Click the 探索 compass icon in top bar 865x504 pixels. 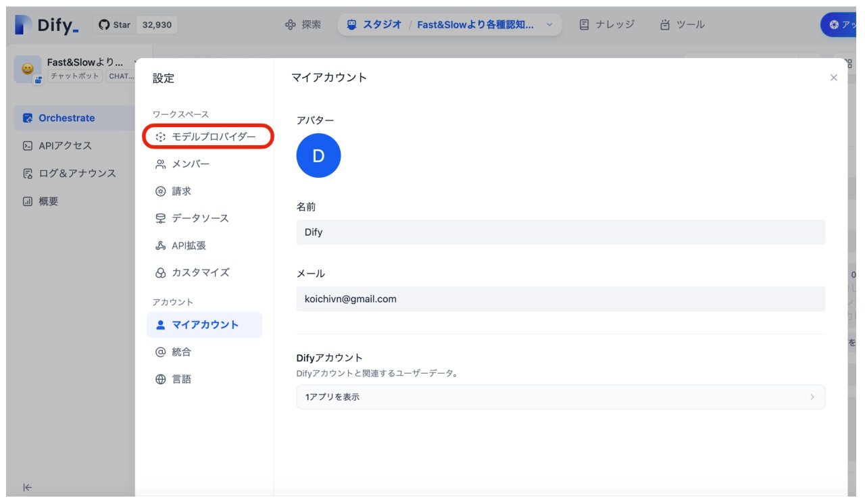click(290, 24)
